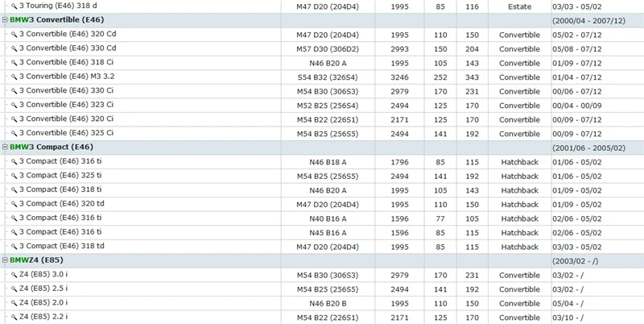Collapse the BMW 3 Compact (E46) group
The width and height of the screenshot is (644, 324).
coord(5,147)
